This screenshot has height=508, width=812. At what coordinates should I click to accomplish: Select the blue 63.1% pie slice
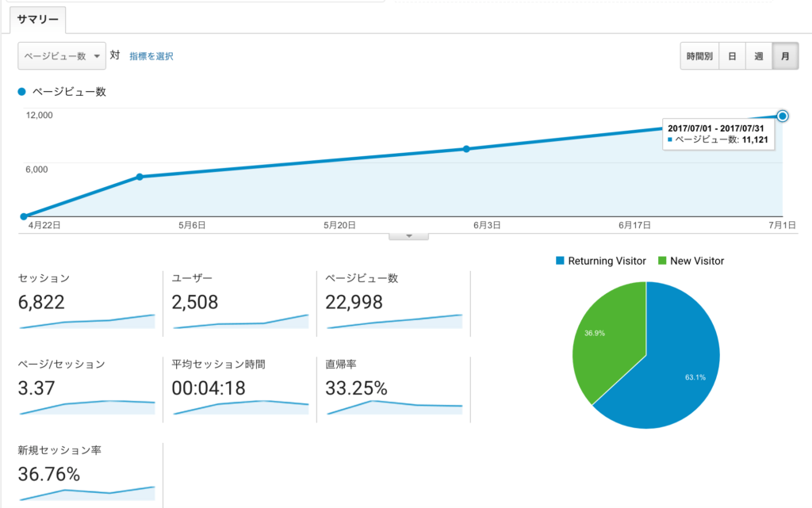673,372
